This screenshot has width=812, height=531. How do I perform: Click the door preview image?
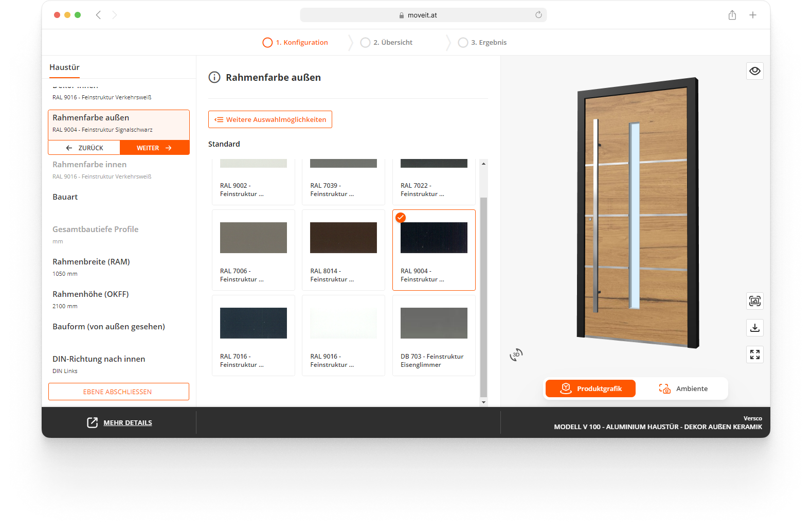(x=638, y=213)
